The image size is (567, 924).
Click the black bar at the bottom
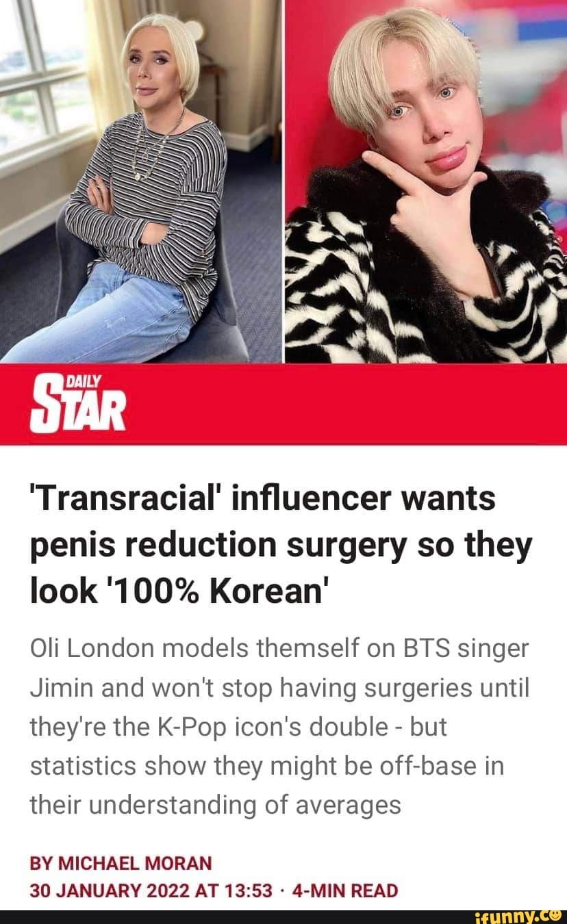(283, 917)
